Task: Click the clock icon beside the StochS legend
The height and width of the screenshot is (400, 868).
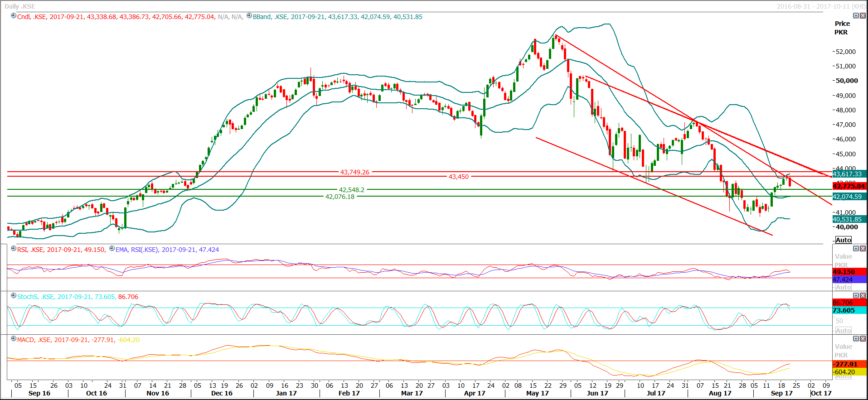Action: pyautogui.click(x=14, y=296)
